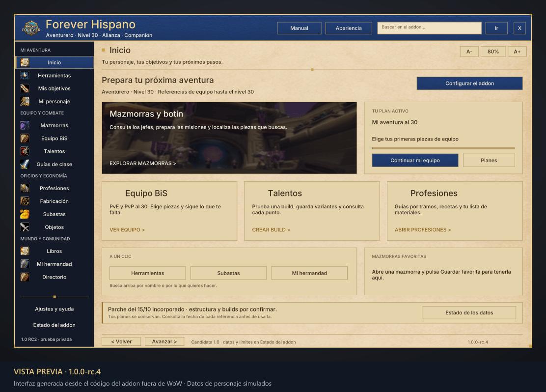The image size is (546, 392).
Task: Click the Guías de clase sidebar icon
Action: pyautogui.click(x=25, y=164)
